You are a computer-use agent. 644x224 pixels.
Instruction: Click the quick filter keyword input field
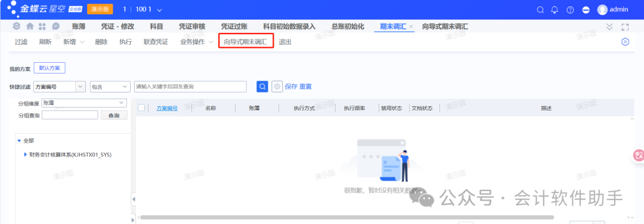tap(190, 87)
